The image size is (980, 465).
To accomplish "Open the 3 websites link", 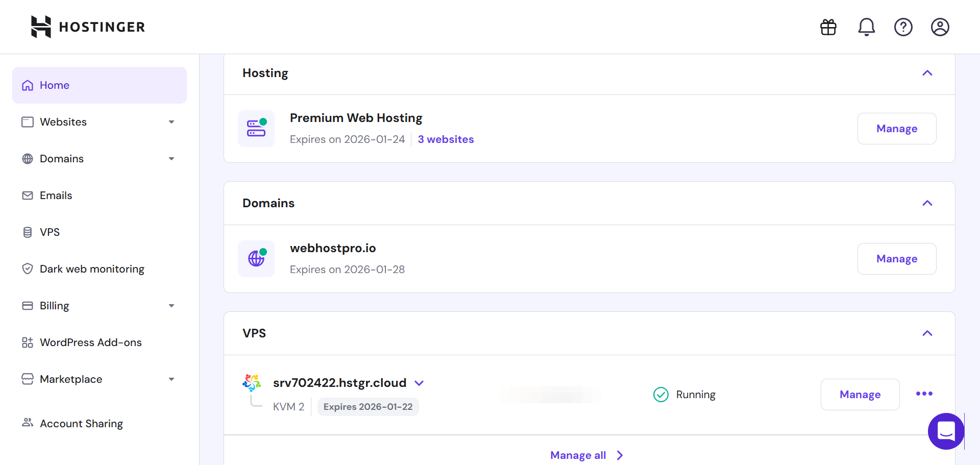I will click(x=446, y=139).
